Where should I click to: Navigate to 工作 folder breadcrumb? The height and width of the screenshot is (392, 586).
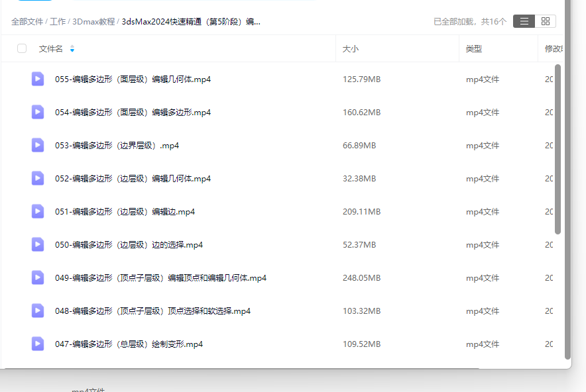(58, 22)
